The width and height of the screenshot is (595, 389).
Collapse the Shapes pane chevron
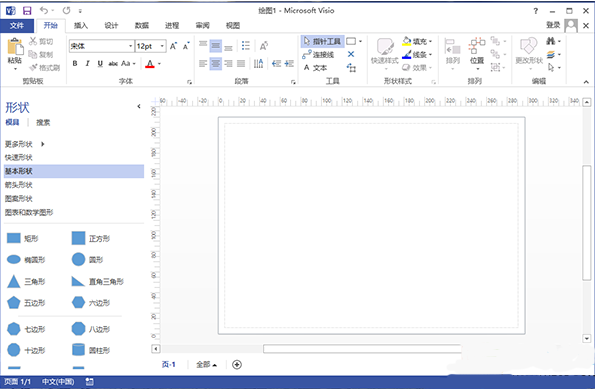click(x=139, y=106)
